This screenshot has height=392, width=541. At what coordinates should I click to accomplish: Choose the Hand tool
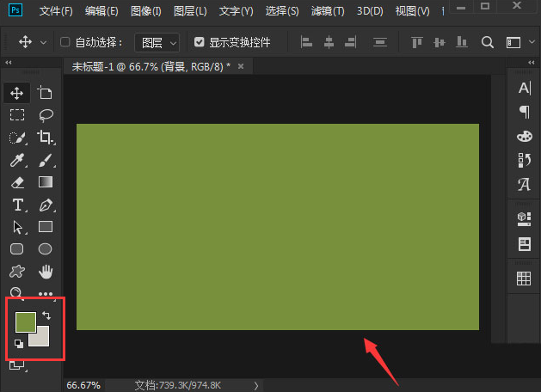tap(46, 272)
